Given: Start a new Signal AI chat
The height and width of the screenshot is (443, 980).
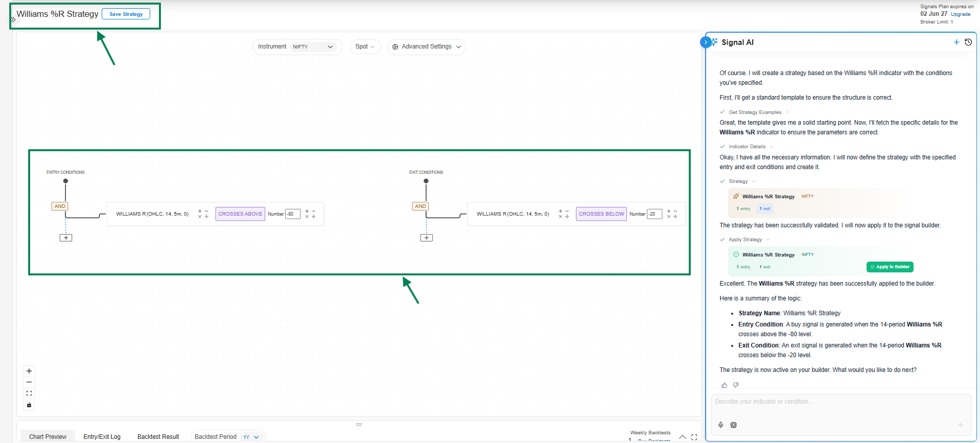Looking at the screenshot, I should (x=956, y=42).
